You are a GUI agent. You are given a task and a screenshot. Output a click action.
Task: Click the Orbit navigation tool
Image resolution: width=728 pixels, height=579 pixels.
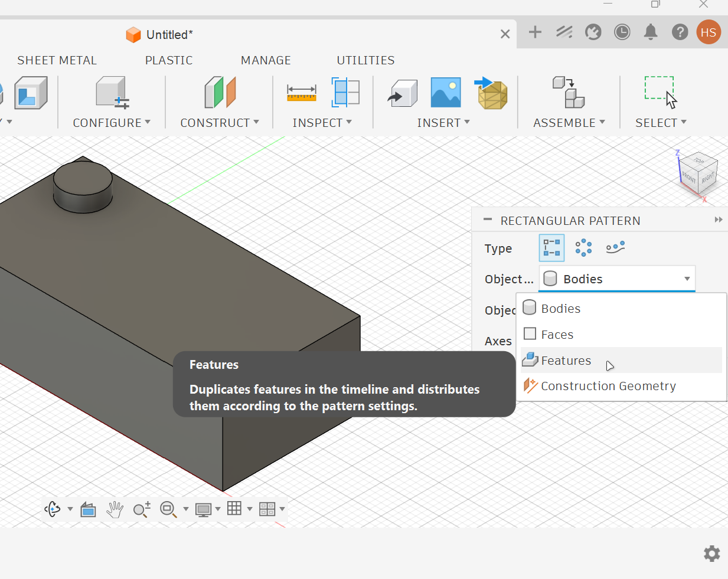click(53, 509)
